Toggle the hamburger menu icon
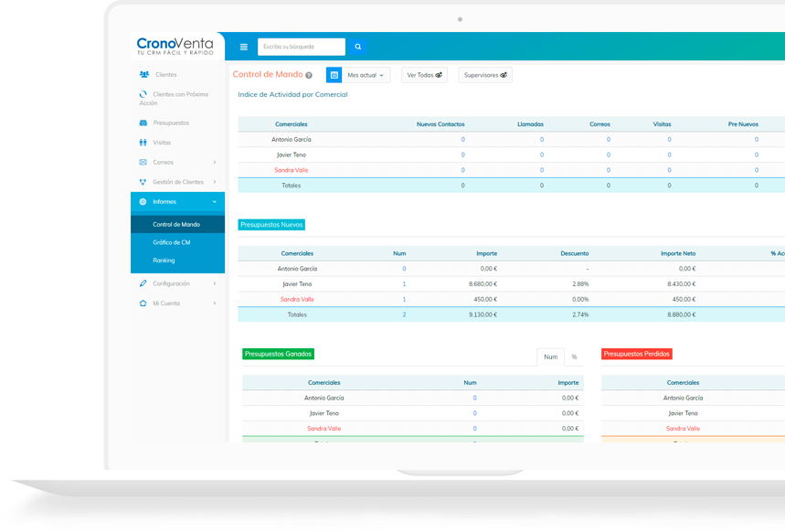 [244, 48]
